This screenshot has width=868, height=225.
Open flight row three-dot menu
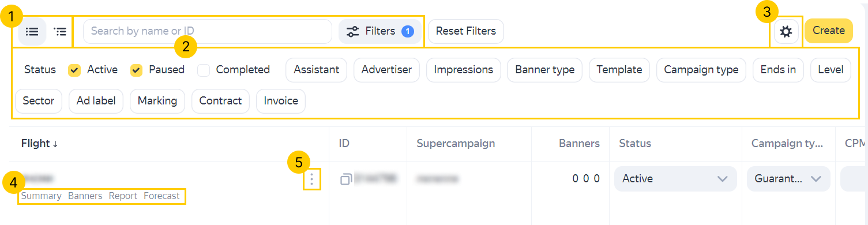311,179
